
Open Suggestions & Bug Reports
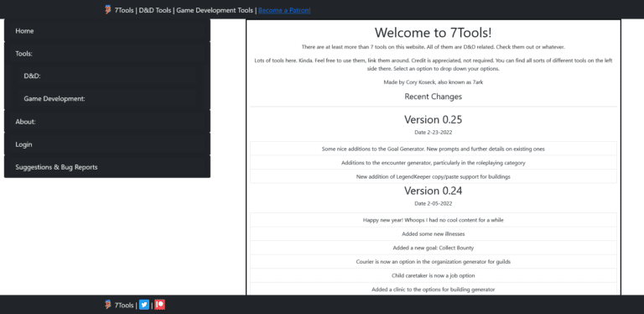point(107,167)
